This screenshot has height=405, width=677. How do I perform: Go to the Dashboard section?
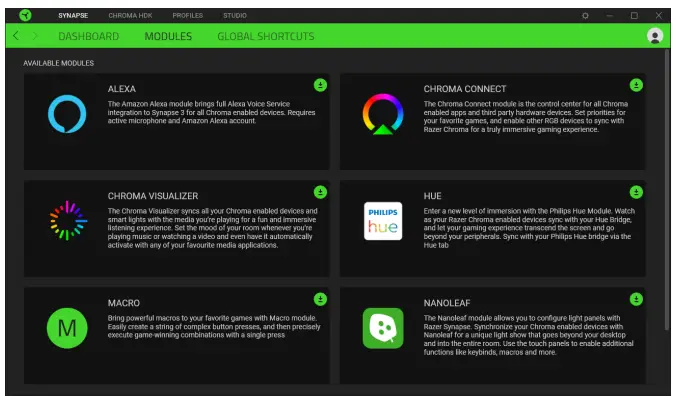[x=89, y=36]
